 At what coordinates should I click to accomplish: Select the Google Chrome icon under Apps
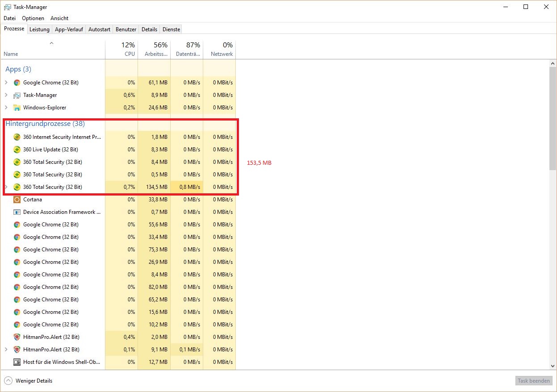click(x=17, y=83)
